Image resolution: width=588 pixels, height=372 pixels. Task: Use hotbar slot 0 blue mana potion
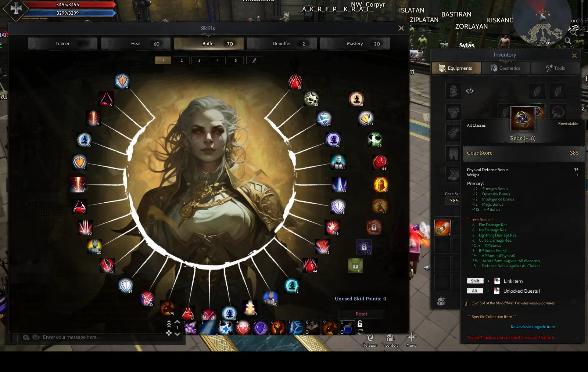[348, 328]
